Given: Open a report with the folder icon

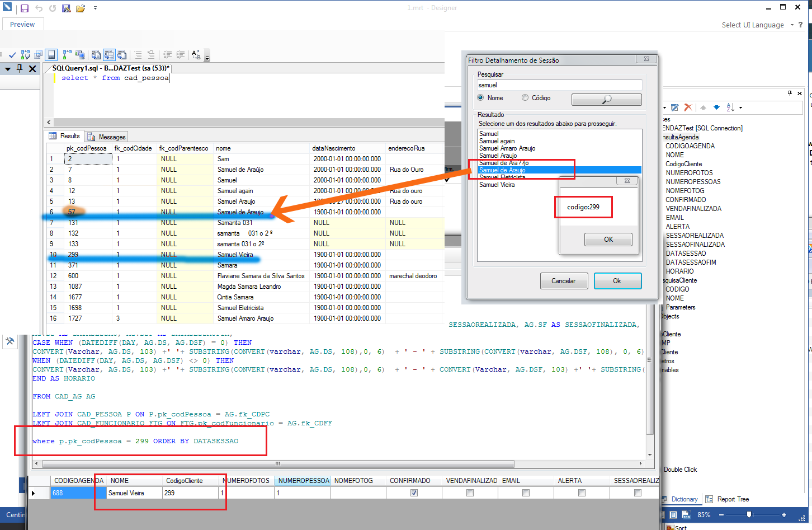Looking at the screenshot, I should pos(81,8).
